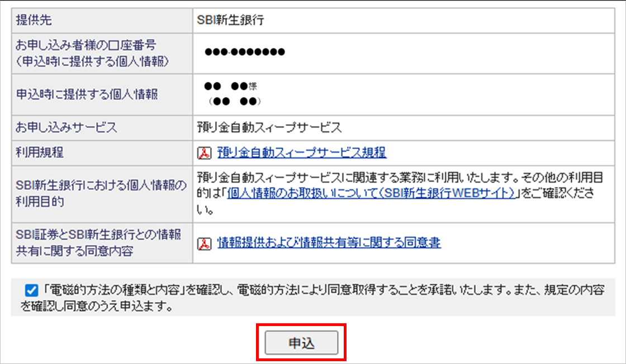Viewport: 626px width, 364px height.
Task: Click the 利用規程 label cell
Action: point(102,153)
